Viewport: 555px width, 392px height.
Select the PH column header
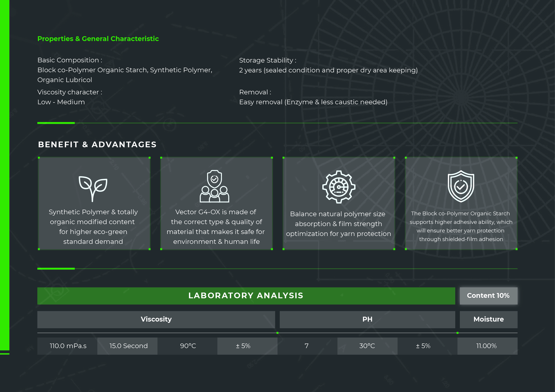coord(367,320)
